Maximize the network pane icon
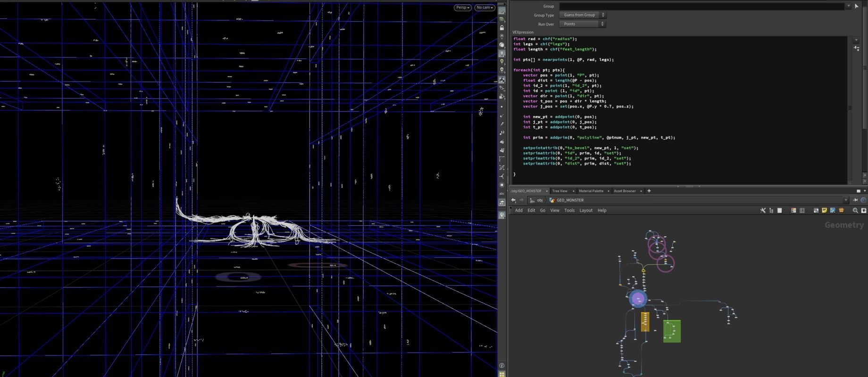Viewport: 868px width, 377px height. point(859,191)
